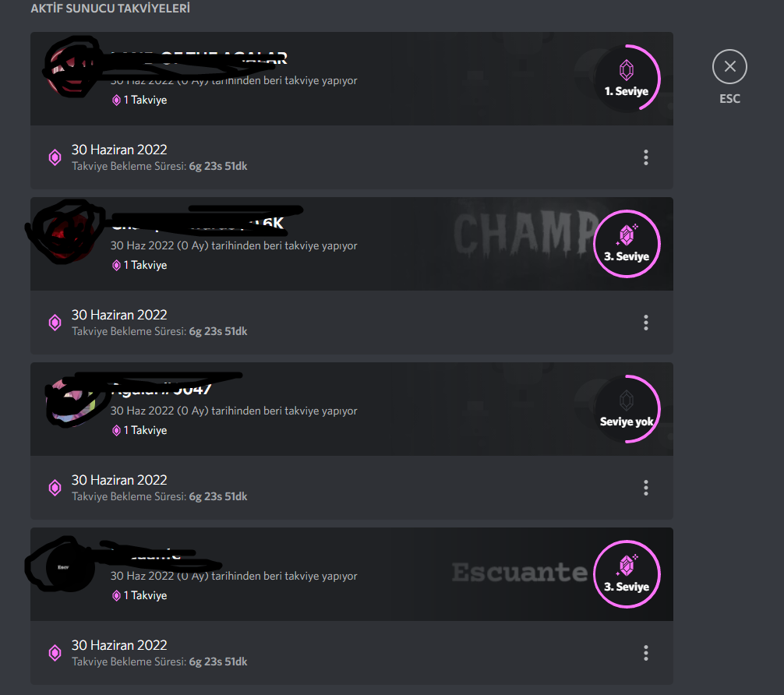Click the 1. Seviye level badge
The image size is (784, 695).
click(x=627, y=78)
